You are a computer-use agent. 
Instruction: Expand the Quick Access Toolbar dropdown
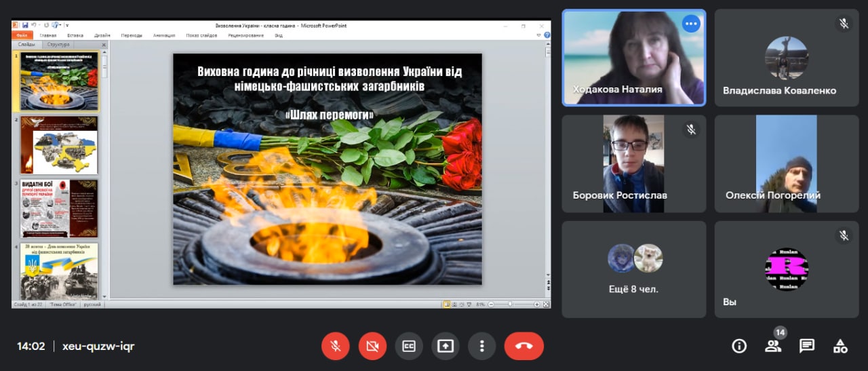click(67, 25)
